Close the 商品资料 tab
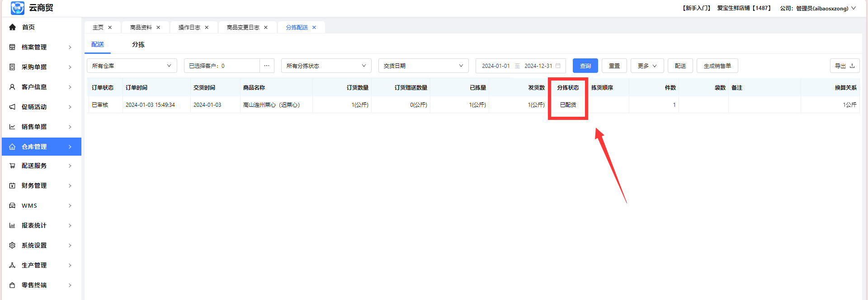Viewport: 868px width, 300px height. tap(158, 28)
